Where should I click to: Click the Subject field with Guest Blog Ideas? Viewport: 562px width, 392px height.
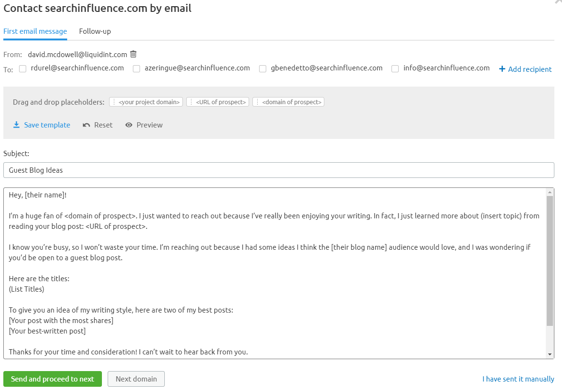click(x=279, y=170)
